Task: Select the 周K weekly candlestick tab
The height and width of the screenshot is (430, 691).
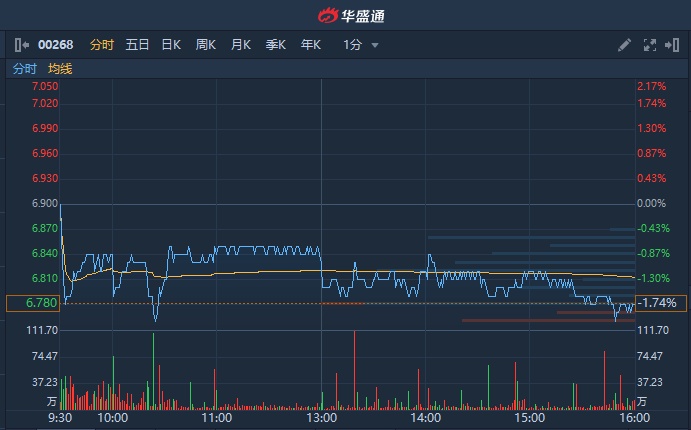Action: [x=206, y=45]
